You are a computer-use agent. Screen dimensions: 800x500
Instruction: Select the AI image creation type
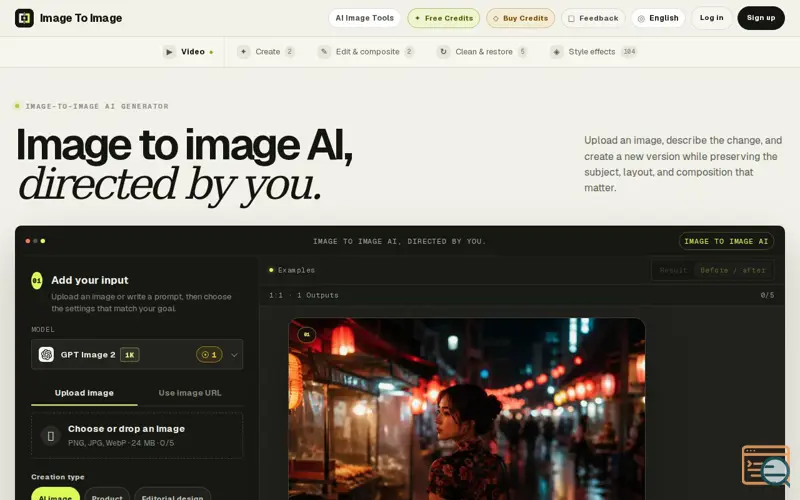[56, 496]
